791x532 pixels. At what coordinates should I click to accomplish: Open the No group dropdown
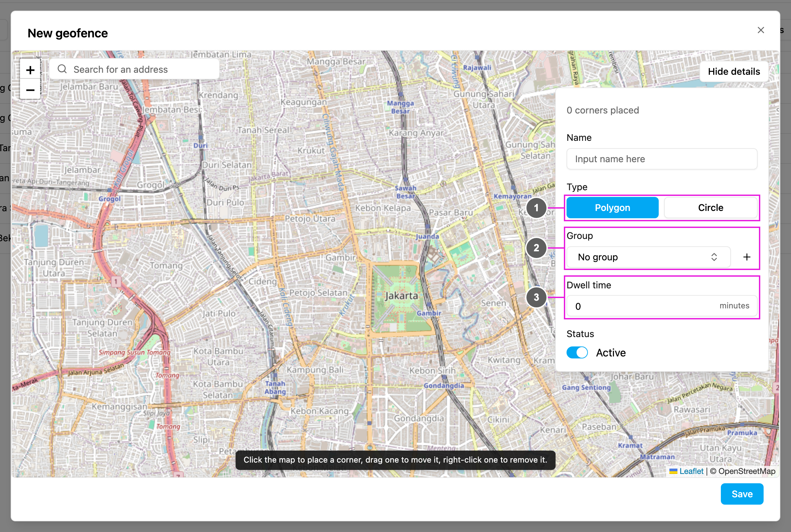[648, 257]
